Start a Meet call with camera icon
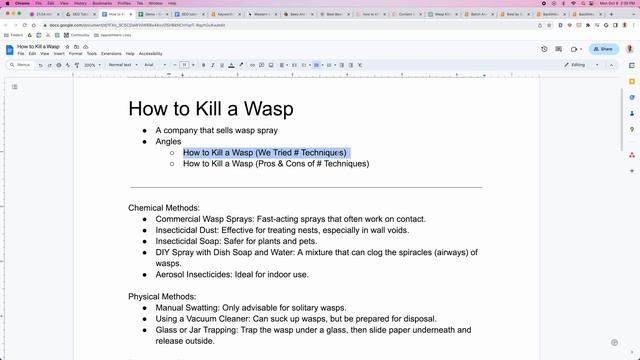Viewport: 640px width, 360px height. tap(574, 49)
